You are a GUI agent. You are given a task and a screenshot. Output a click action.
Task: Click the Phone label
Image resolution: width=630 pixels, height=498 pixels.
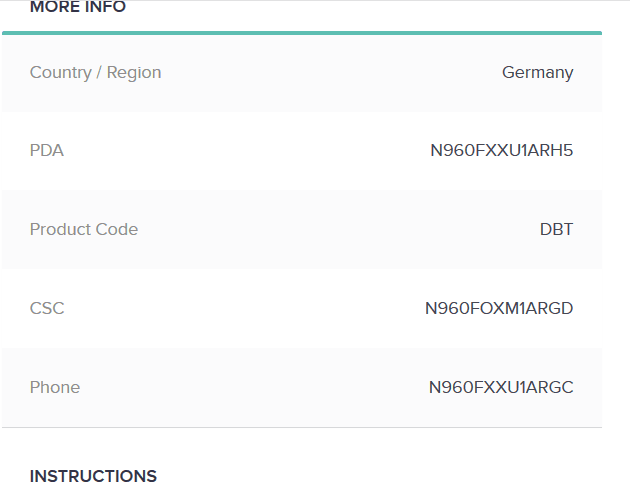coord(55,387)
